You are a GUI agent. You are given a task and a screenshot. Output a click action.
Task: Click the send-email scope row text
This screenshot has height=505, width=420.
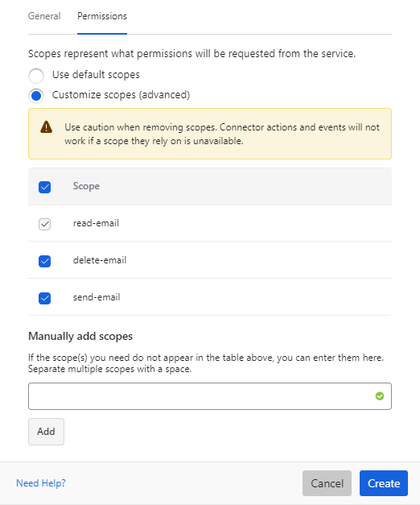pyautogui.click(x=97, y=297)
